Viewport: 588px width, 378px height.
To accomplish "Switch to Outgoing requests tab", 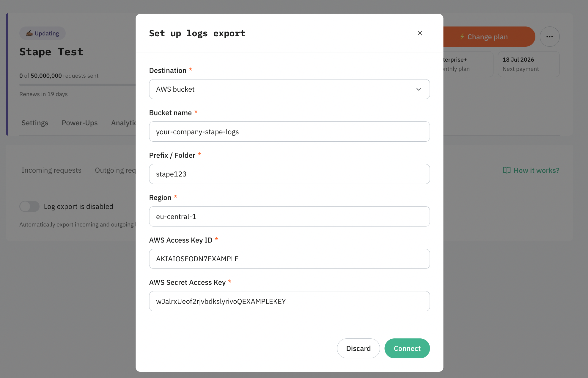I will tap(115, 170).
